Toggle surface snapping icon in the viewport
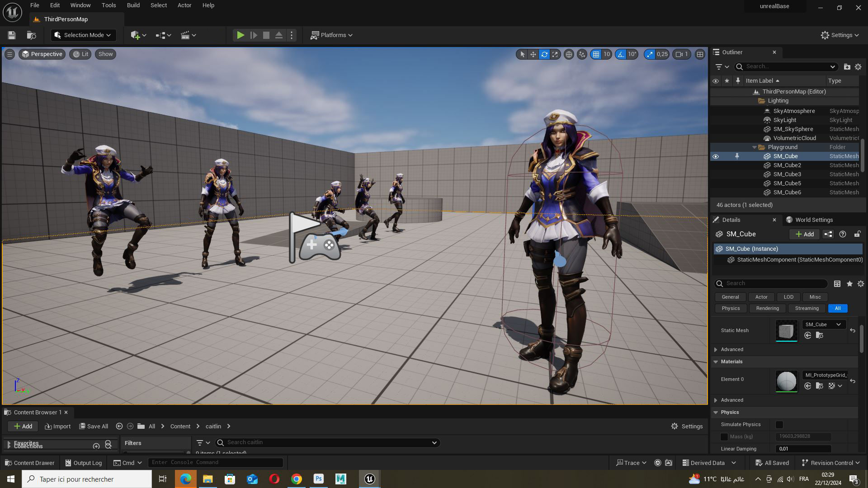The width and height of the screenshot is (868, 488). (582, 54)
